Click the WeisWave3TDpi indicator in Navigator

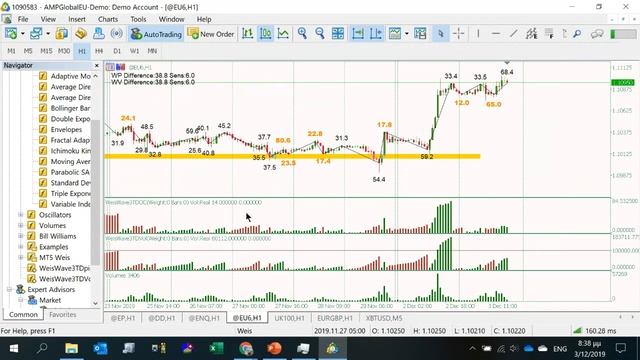coord(64,268)
